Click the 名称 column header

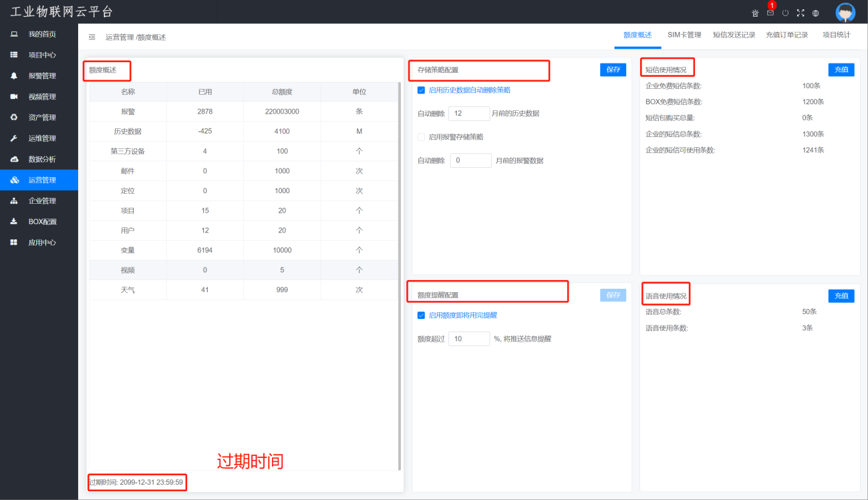click(128, 92)
